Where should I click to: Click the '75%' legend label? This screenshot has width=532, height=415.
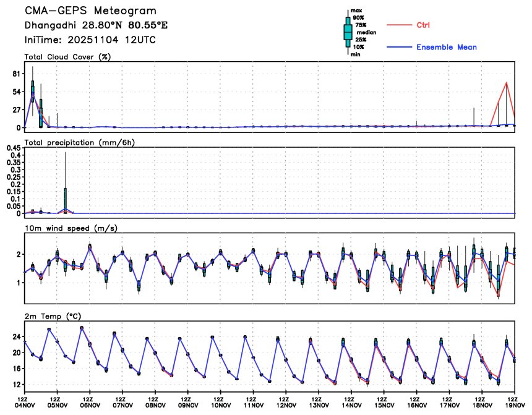[361, 25]
